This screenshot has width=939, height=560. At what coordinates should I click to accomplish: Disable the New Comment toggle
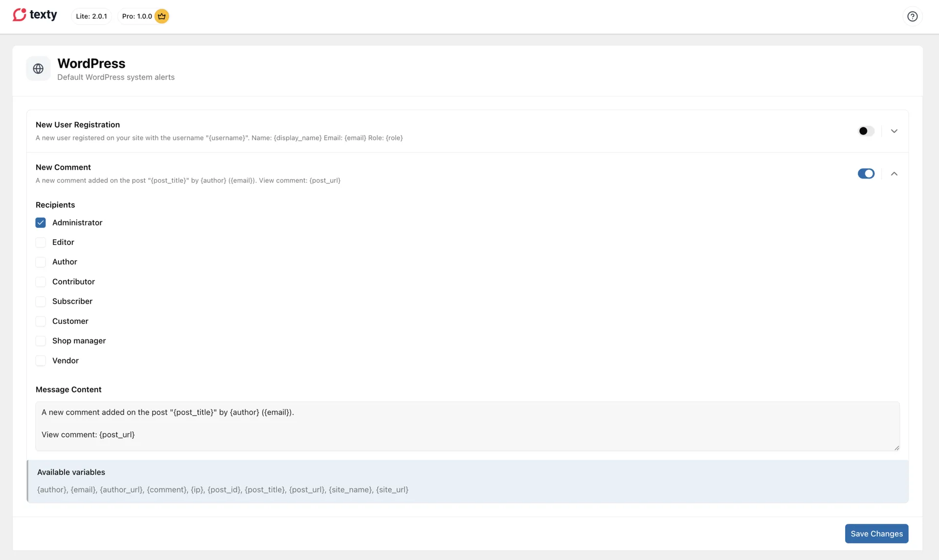click(866, 174)
